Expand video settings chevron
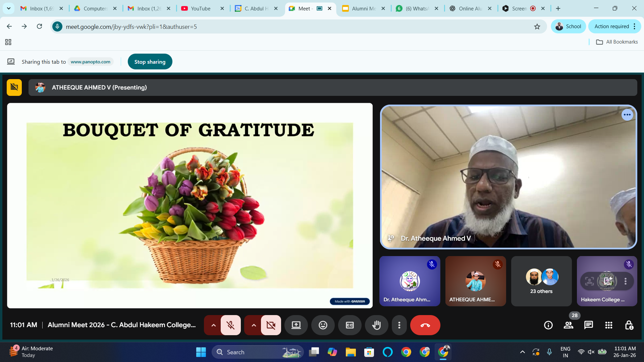Screen dimensions: 644x362 (254, 325)
